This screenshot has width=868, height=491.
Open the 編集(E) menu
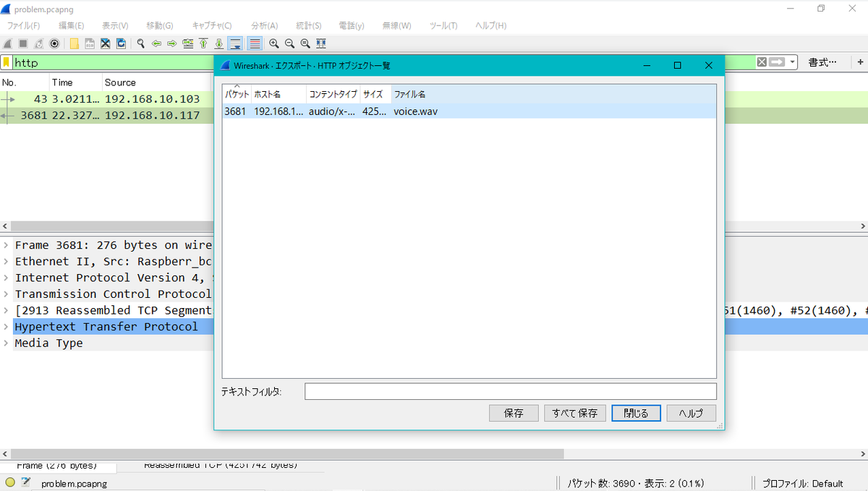(71, 25)
